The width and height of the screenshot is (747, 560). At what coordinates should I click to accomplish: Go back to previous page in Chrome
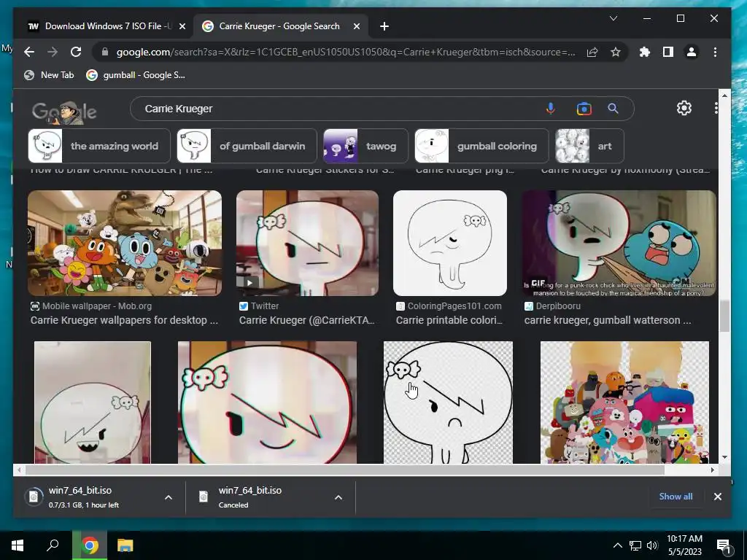29,52
